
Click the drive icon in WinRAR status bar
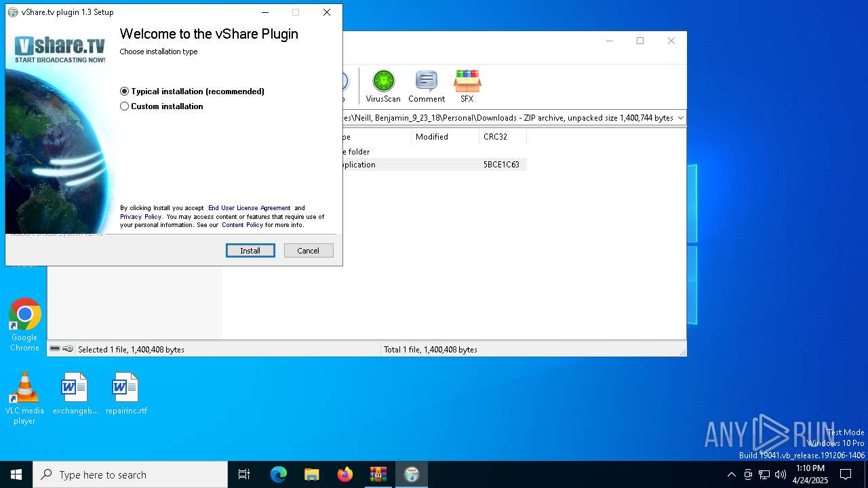55,349
